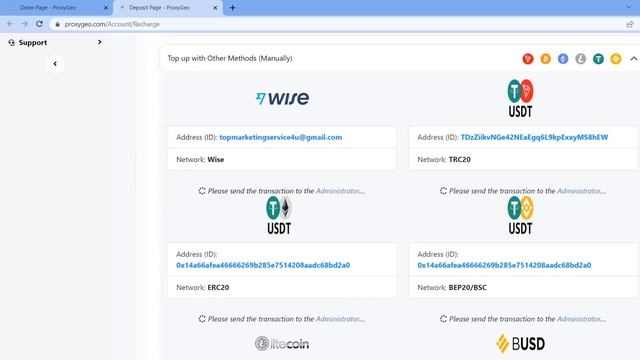Click the Wise logo
Screen dimensions: 640x360
pos(282,98)
